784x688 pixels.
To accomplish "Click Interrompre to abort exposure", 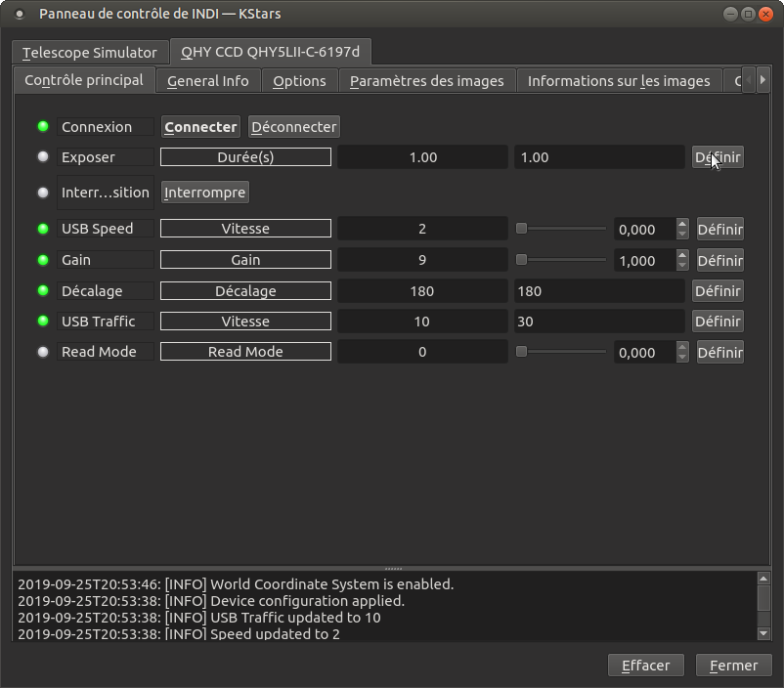I will [x=205, y=193].
